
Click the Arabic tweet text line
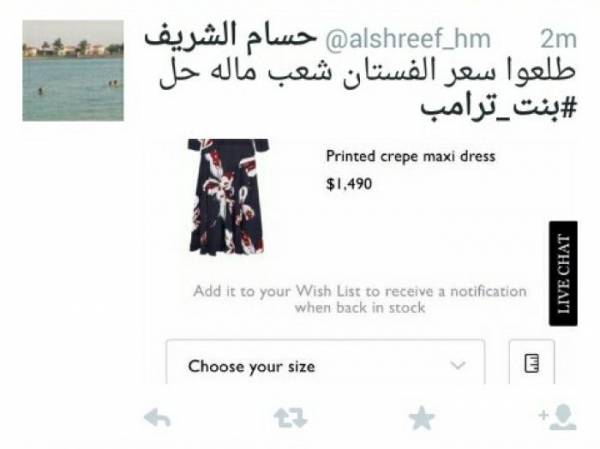[367, 72]
